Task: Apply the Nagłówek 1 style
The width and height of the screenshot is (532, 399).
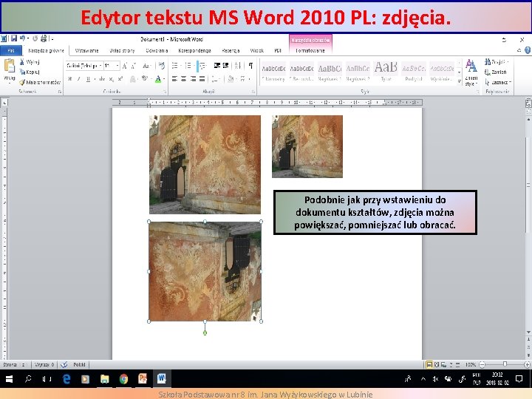Action: pyautogui.click(x=330, y=72)
